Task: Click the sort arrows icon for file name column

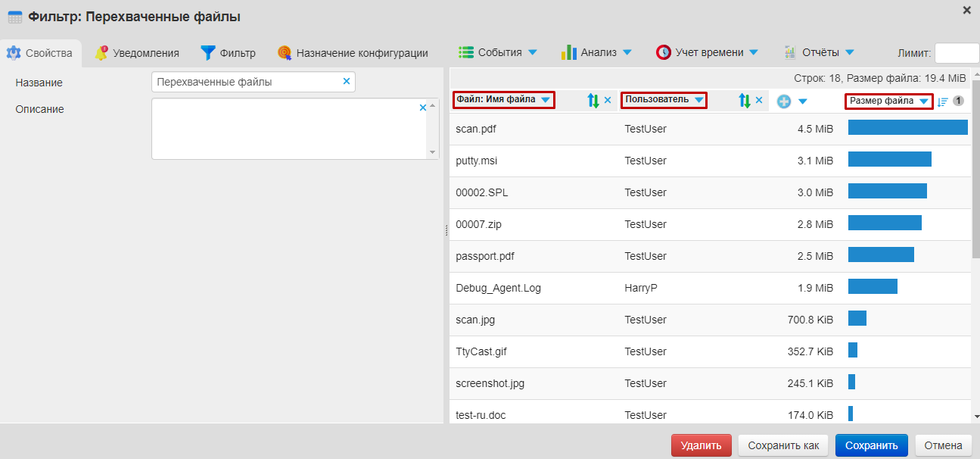Action: click(x=593, y=100)
